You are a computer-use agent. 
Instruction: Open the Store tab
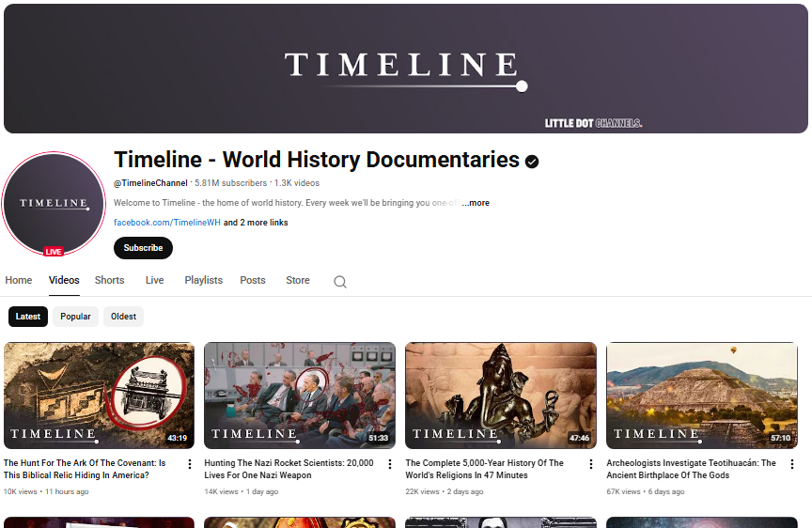(298, 280)
